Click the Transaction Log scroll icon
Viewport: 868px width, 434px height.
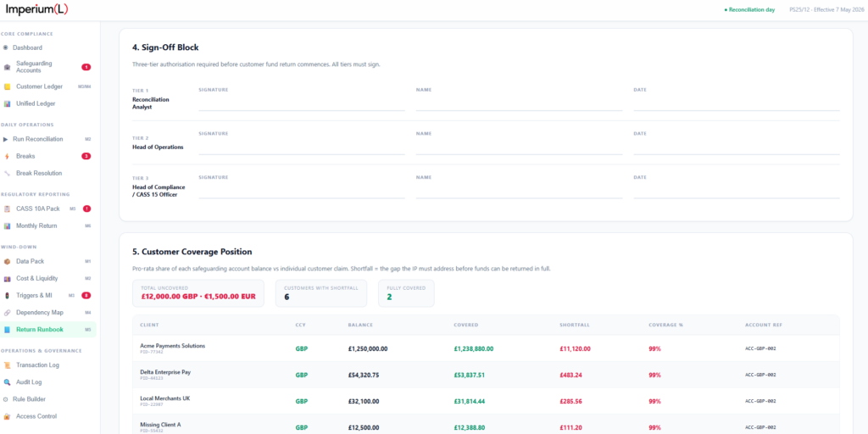[7, 365]
